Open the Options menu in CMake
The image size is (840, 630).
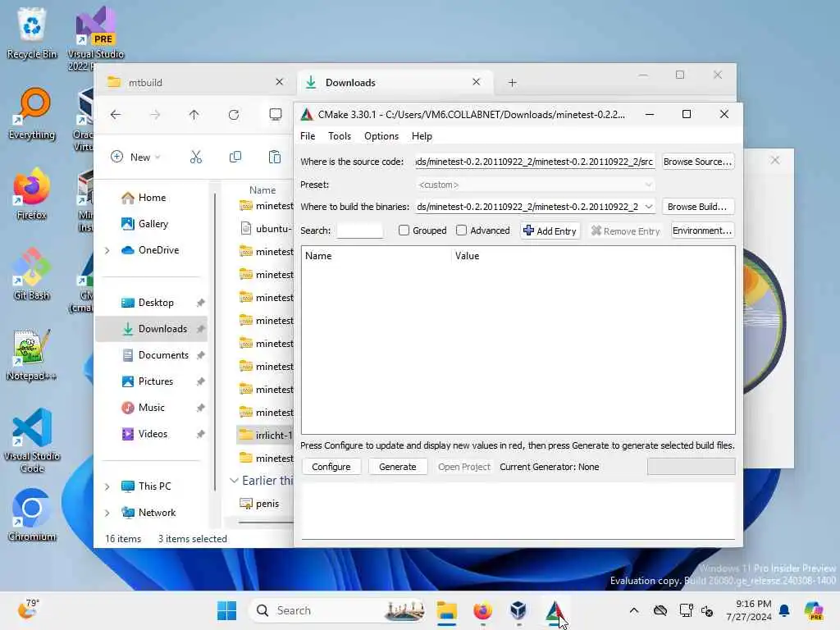(x=381, y=136)
